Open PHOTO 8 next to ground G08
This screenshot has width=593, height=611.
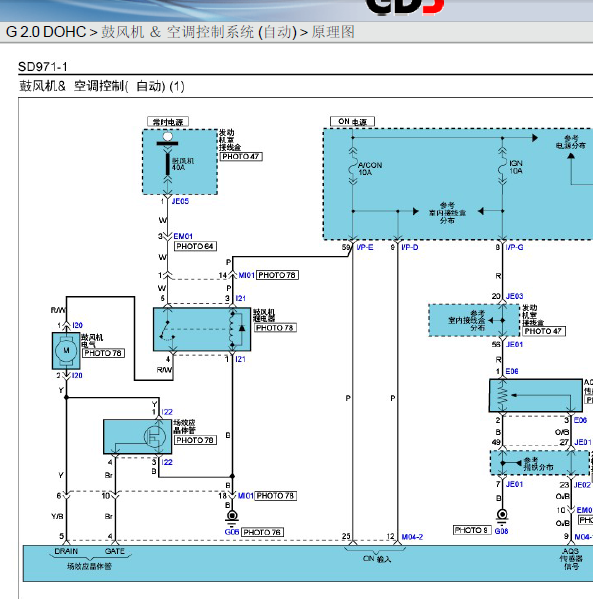472,530
